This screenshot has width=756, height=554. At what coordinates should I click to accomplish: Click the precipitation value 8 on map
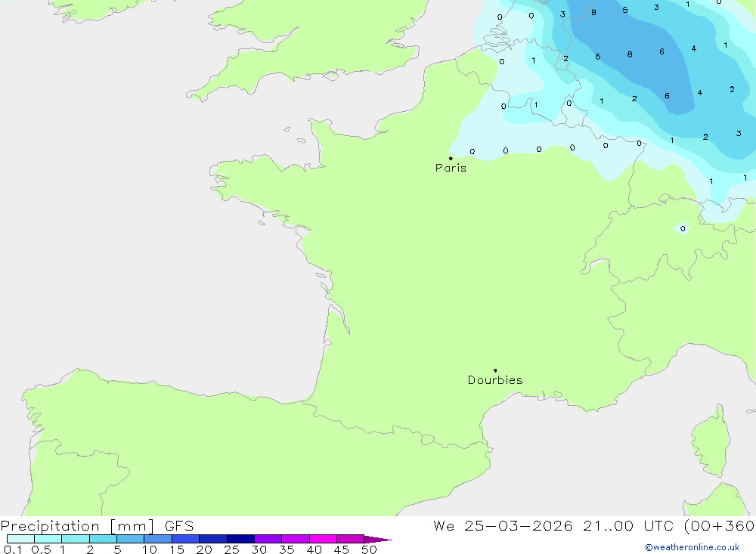[x=630, y=54]
